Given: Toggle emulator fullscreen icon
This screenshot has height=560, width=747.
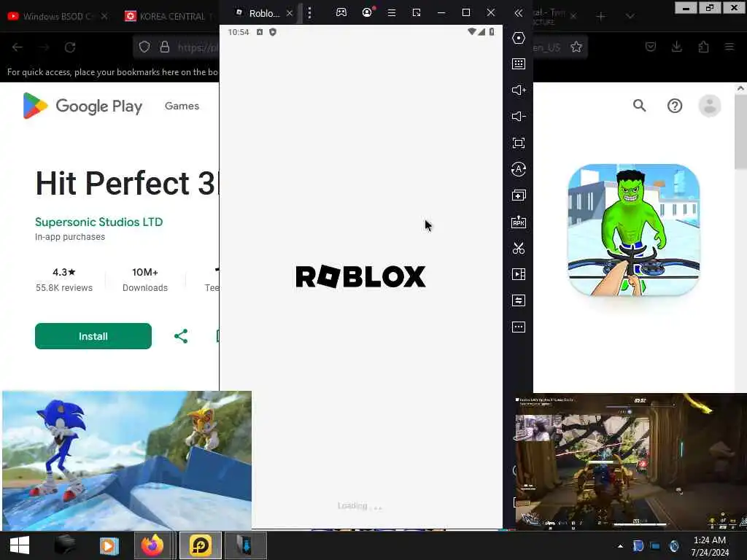Looking at the screenshot, I should 519,143.
